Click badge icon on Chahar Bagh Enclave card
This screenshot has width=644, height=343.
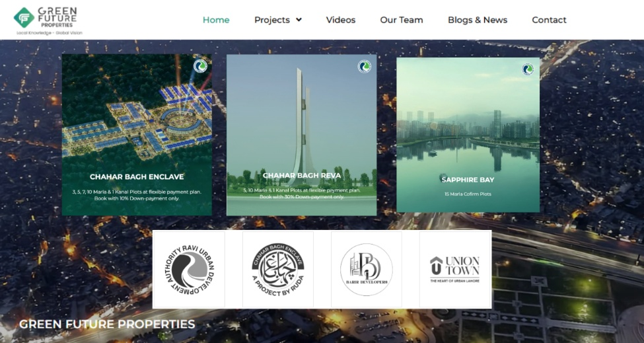pyautogui.click(x=201, y=65)
